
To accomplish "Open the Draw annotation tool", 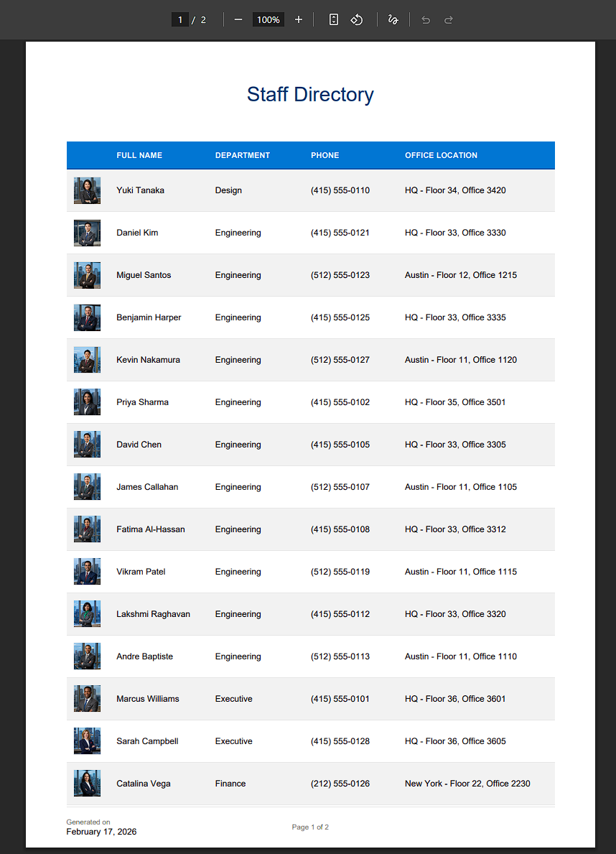I will coord(393,19).
